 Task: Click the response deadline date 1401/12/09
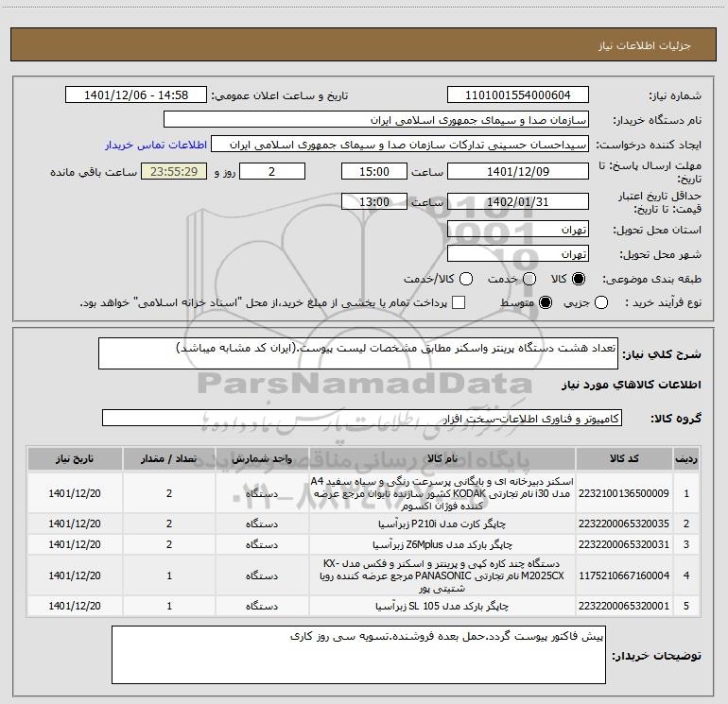[518, 172]
